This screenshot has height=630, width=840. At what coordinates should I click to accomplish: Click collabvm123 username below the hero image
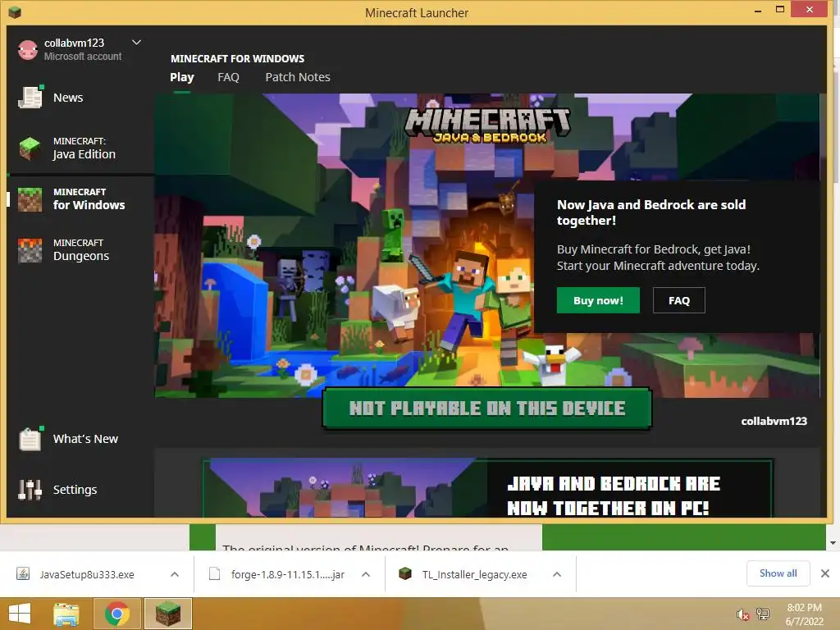(x=774, y=421)
